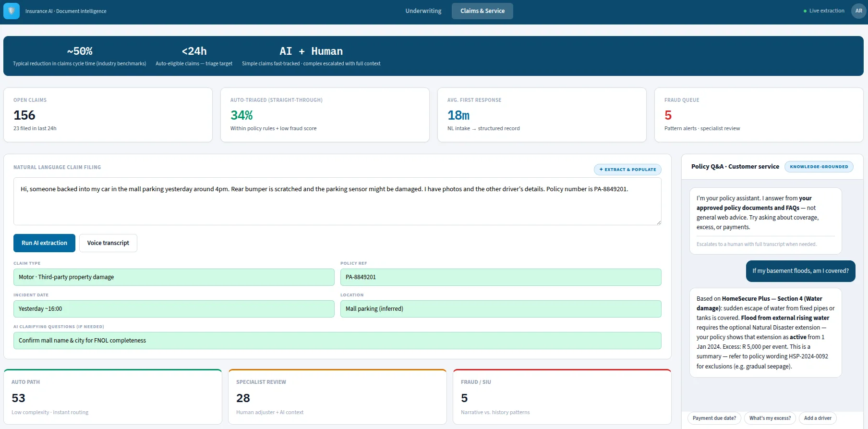Click the <24h triage target stat
Viewport: 868px width, 429px height.
(194, 56)
